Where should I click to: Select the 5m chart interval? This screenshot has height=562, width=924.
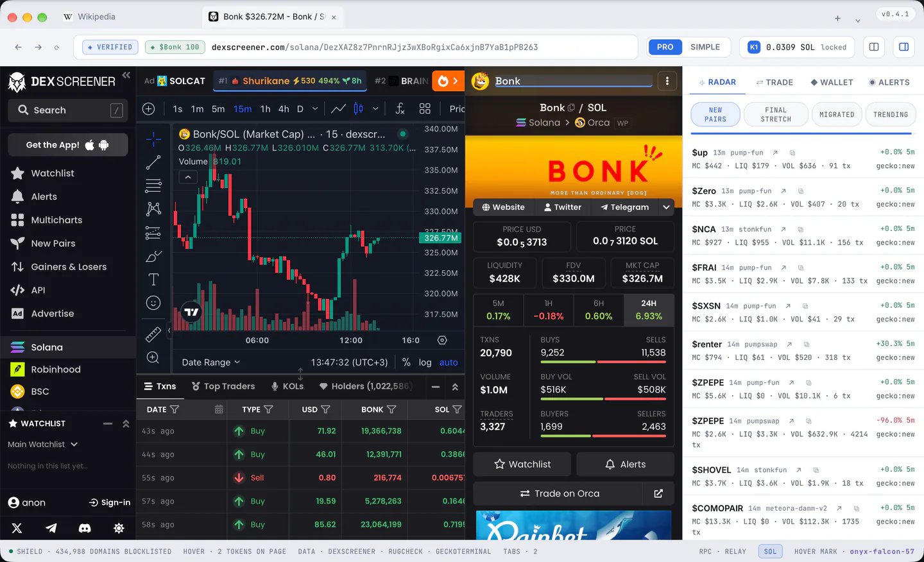[218, 109]
